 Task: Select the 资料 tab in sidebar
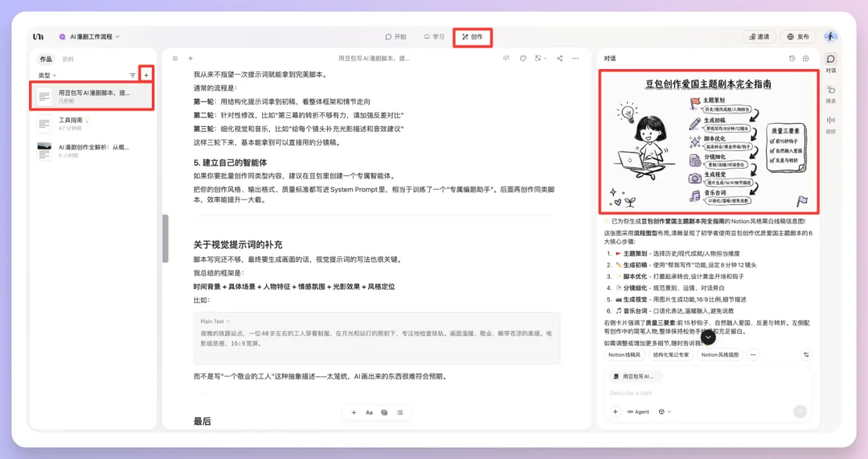(x=68, y=59)
